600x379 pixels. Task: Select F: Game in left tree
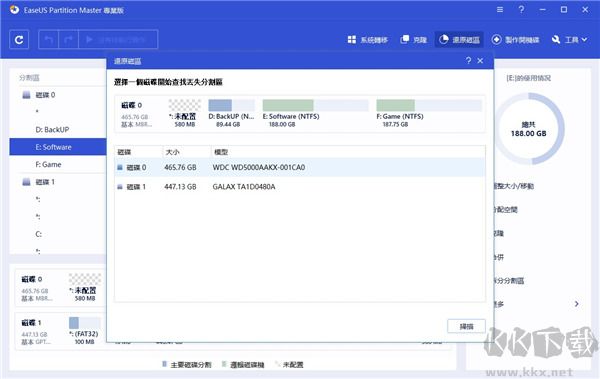point(48,164)
